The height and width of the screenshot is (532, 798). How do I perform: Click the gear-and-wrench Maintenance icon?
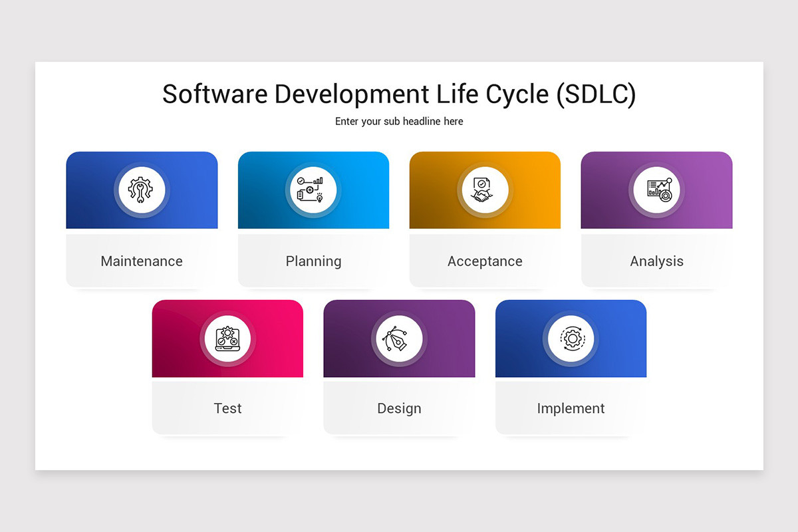click(142, 190)
